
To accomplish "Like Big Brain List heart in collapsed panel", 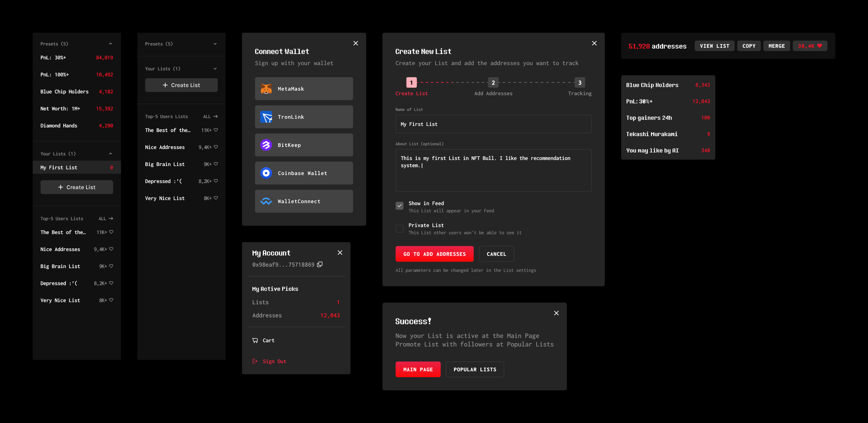I will 216,164.
